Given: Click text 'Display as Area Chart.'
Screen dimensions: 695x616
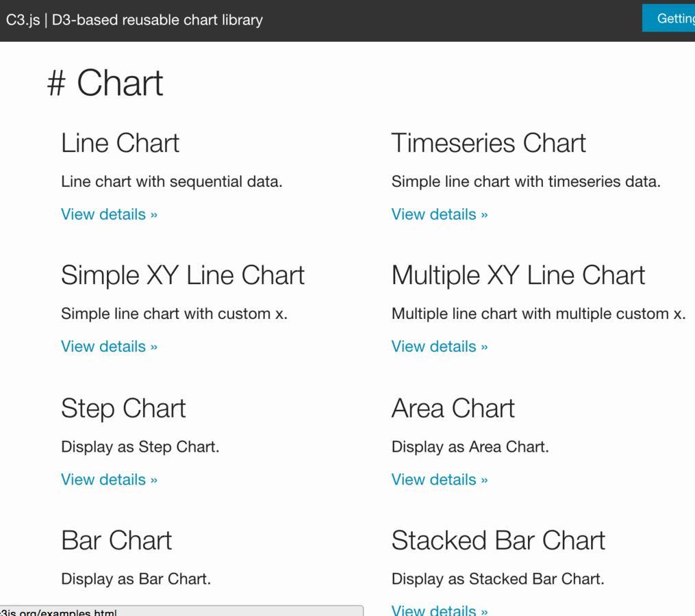Looking at the screenshot, I should [x=470, y=447].
